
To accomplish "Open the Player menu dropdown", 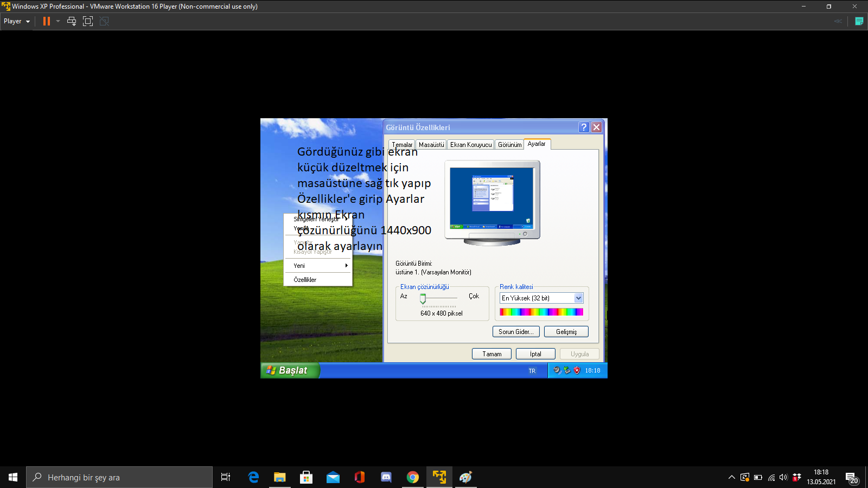I will [x=16, y=21].
